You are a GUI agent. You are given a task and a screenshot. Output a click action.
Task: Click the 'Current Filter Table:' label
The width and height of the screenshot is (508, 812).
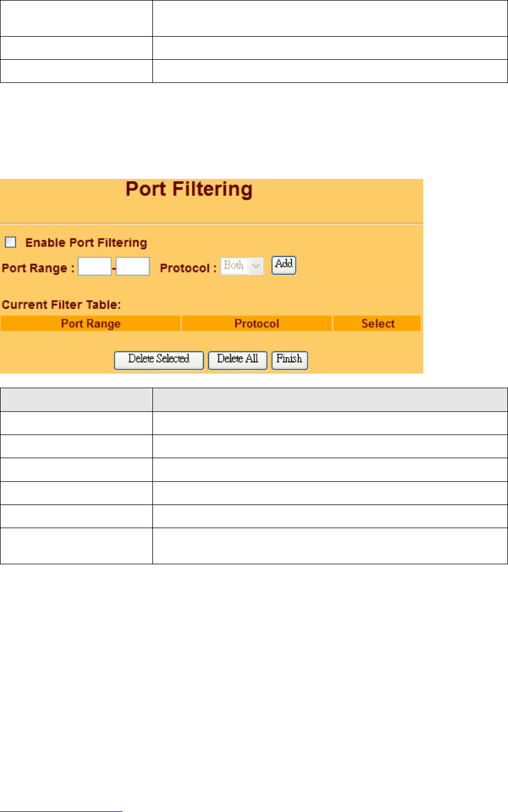62,305
